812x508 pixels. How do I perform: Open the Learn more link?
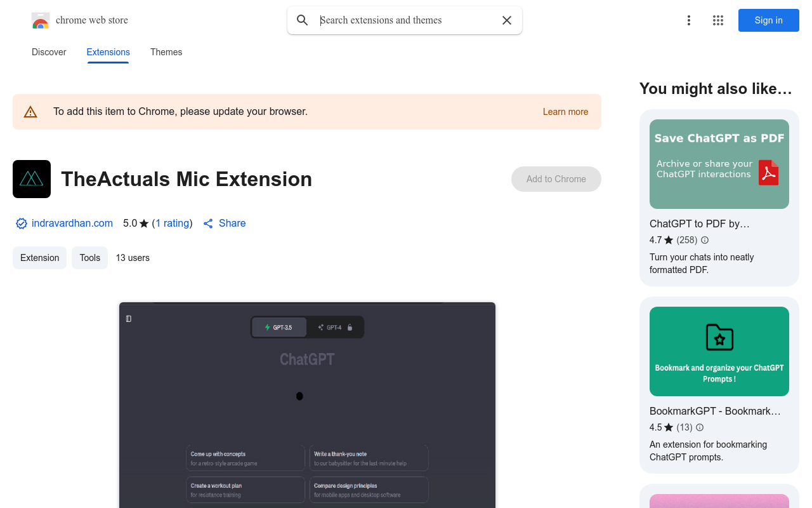pos(565,112)
